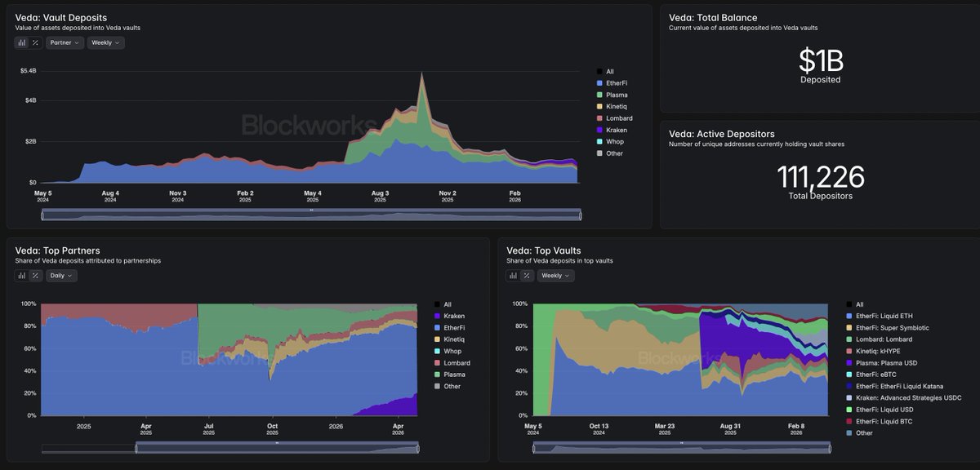This screenshot has height=470, width=980.
Task: Click the Veda: Vault Deposits title
Action: (61, 17)
